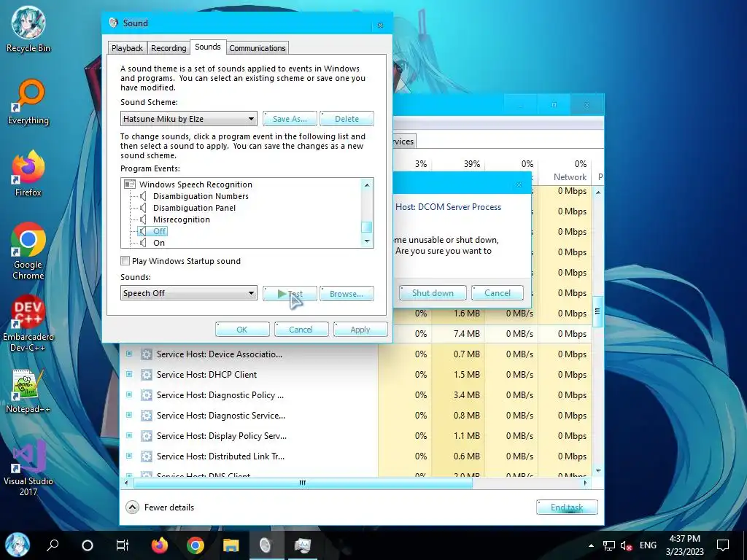Screen dimensions: 747x560
Task: Open the Notepad++ desktop shortcut
Action: tap(28, 392)
